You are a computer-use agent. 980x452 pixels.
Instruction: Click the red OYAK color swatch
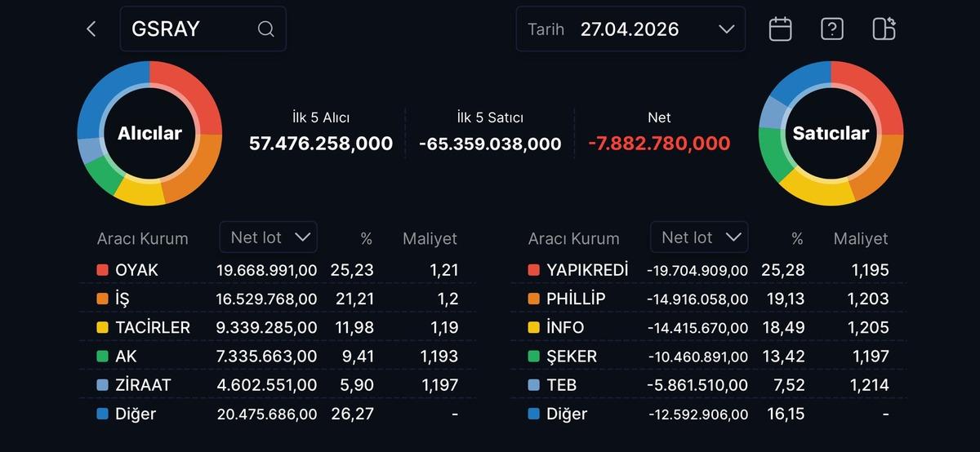(102, 270)
